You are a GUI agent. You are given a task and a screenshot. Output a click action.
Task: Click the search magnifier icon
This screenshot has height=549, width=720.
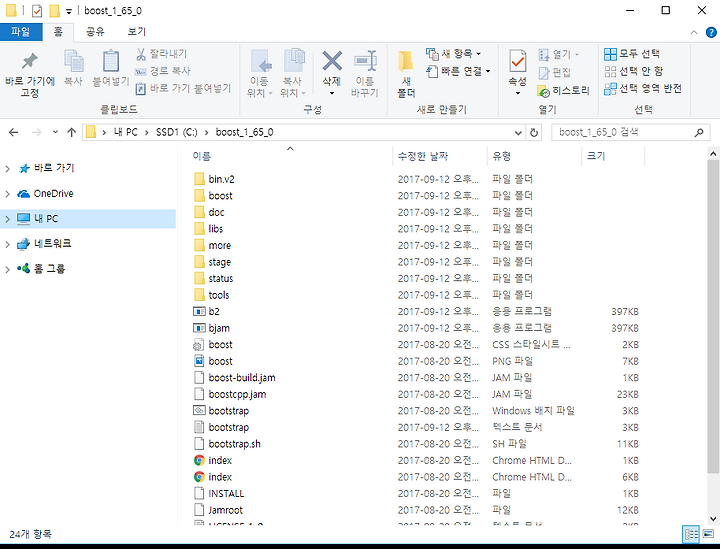pyautogui.click(x=699, y=133)
